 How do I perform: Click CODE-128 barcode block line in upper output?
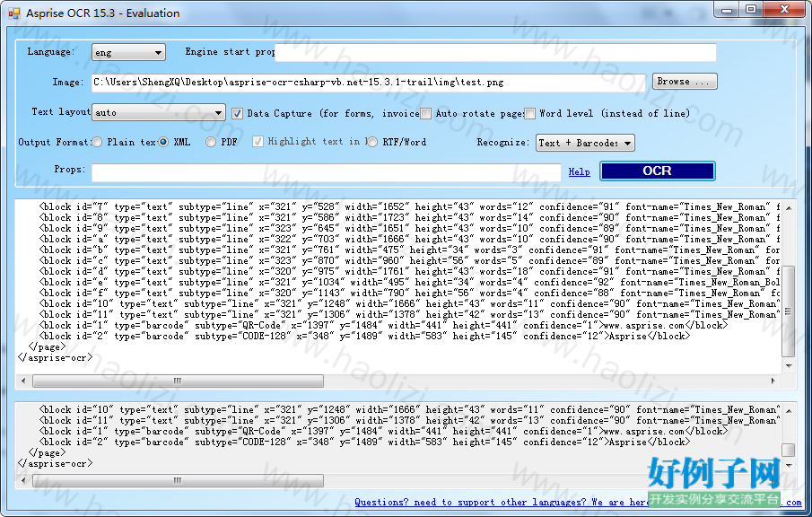[x=364, y=337]
